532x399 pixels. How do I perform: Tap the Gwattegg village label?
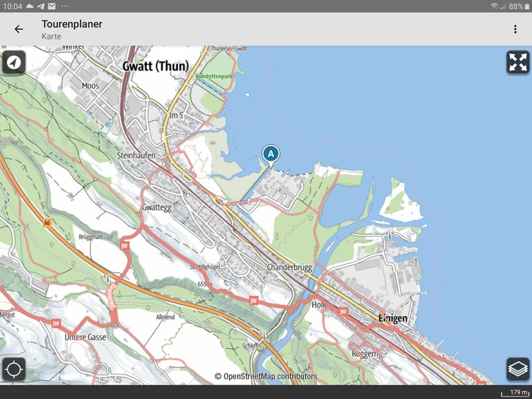(156, 208)
